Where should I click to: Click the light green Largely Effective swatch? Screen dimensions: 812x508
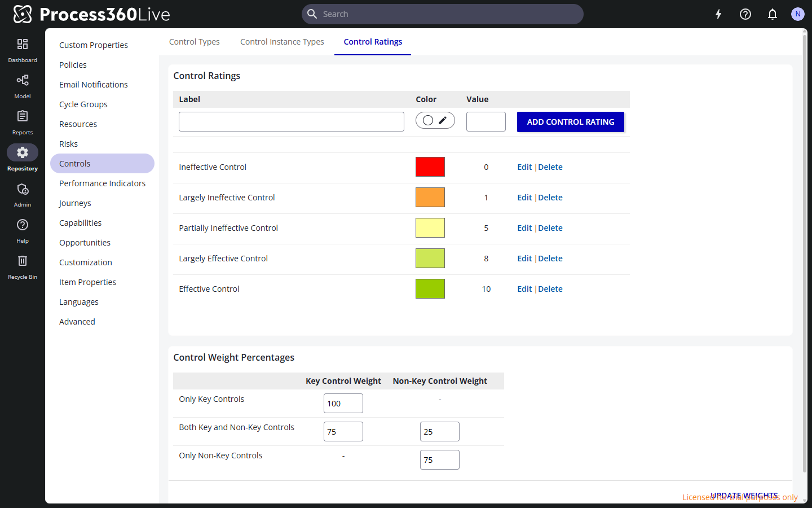click(430, 259)
